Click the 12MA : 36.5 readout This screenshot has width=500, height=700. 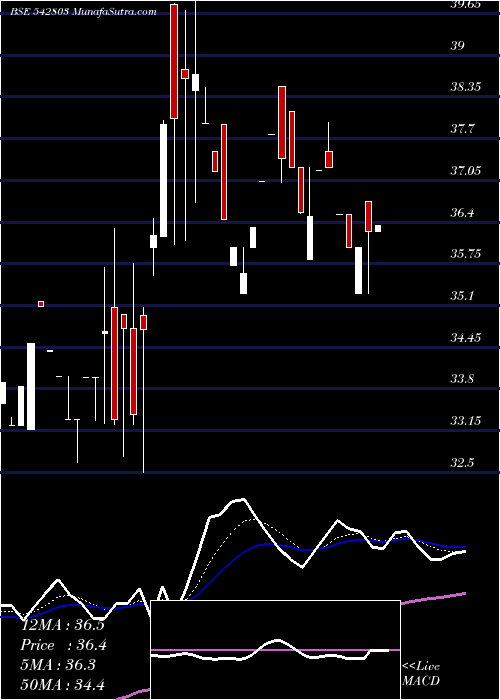pyautogui.click(x=62, y=625)
